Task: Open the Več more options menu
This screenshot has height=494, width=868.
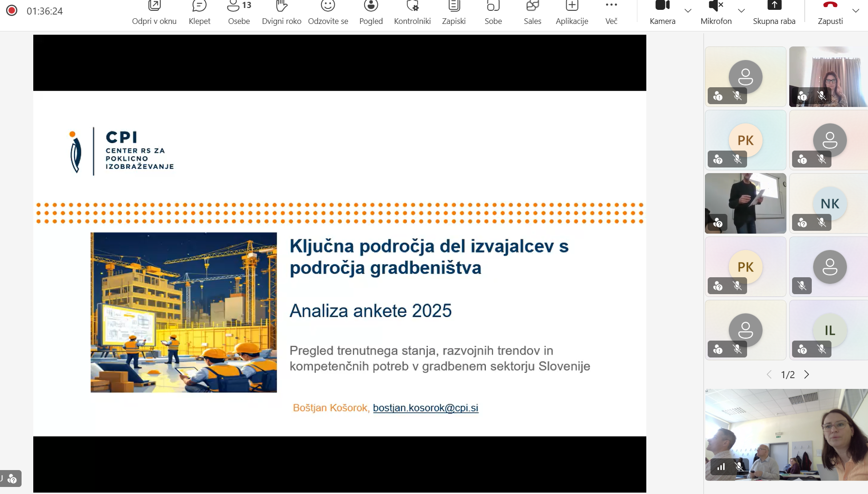Action: pyautogui.click(x=611, y=12)
